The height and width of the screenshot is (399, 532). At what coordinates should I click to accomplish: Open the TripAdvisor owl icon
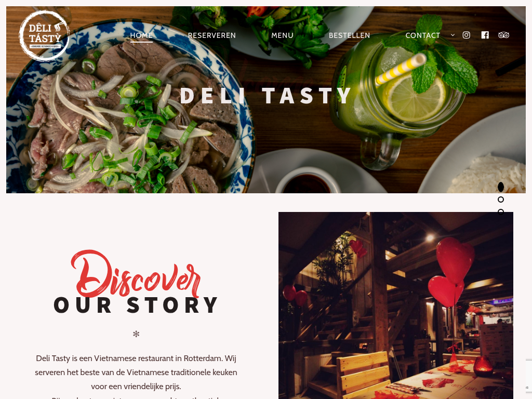(x=503, y=35)
